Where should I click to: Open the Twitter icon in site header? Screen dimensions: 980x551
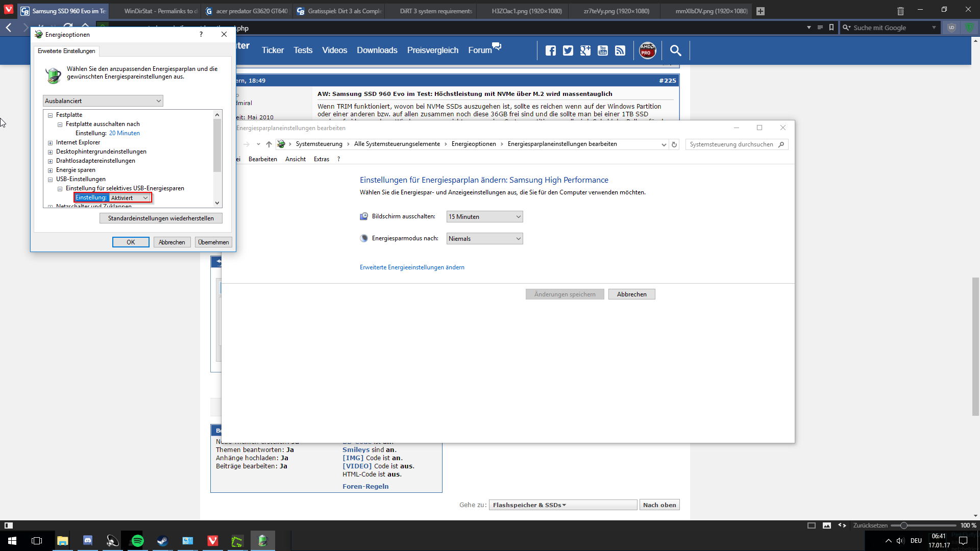pos(568,51)
